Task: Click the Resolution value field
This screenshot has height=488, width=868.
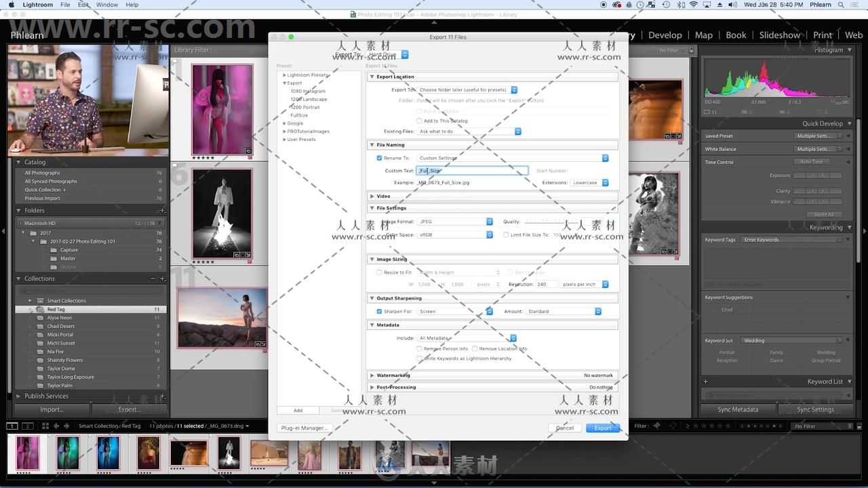Action: coord(547,284)
